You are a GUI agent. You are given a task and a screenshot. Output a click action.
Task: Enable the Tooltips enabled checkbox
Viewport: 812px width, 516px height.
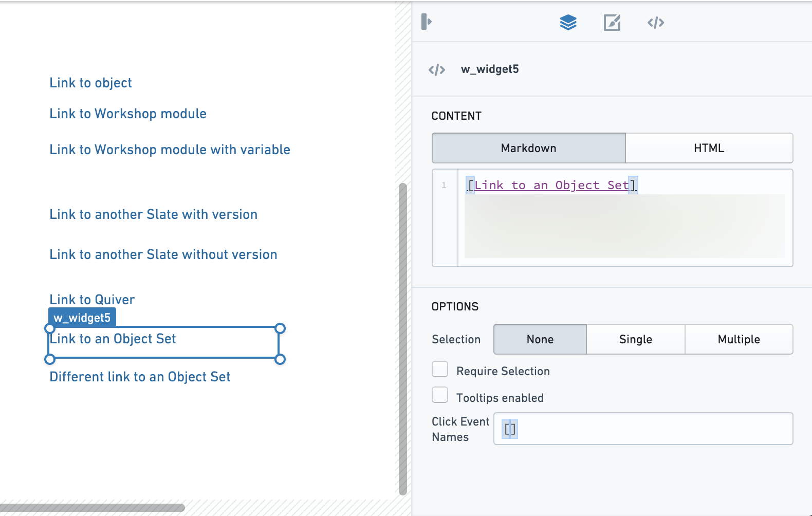point(440,395)
